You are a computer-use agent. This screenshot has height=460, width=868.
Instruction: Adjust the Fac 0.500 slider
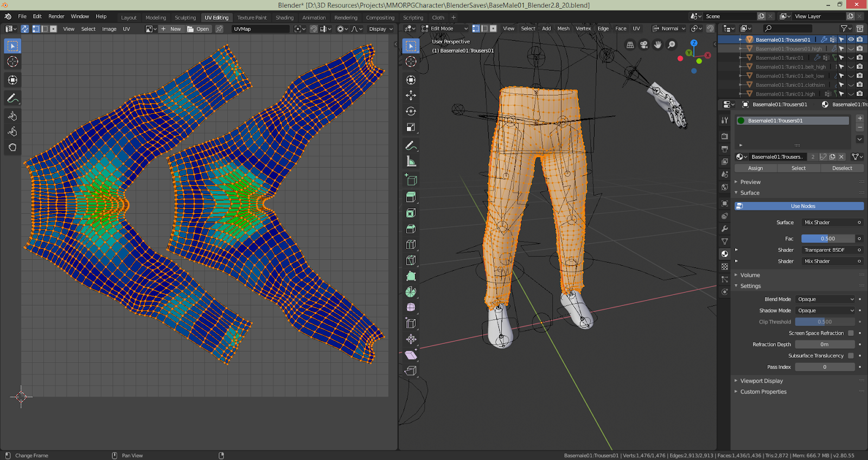click(828, 239)
